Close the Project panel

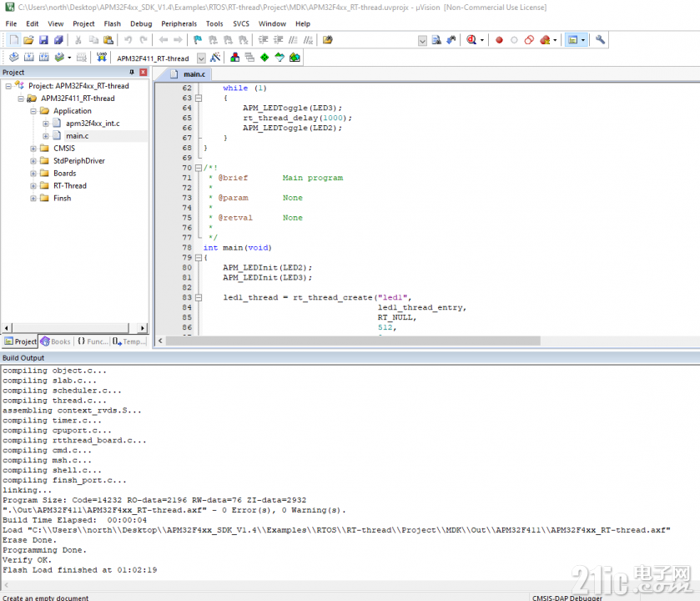(144, 72)
